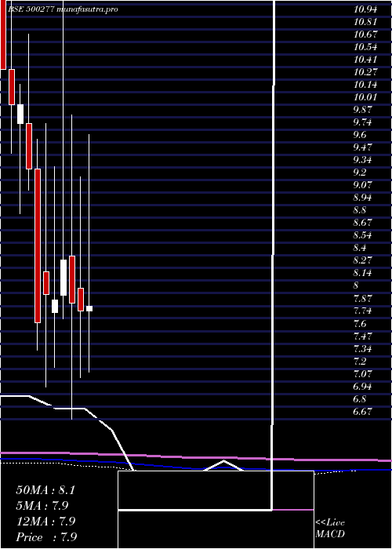The width and height of the screenshot is (392, 549).
Task: Click the 8.8 price axis label
Action: point(360,210)
